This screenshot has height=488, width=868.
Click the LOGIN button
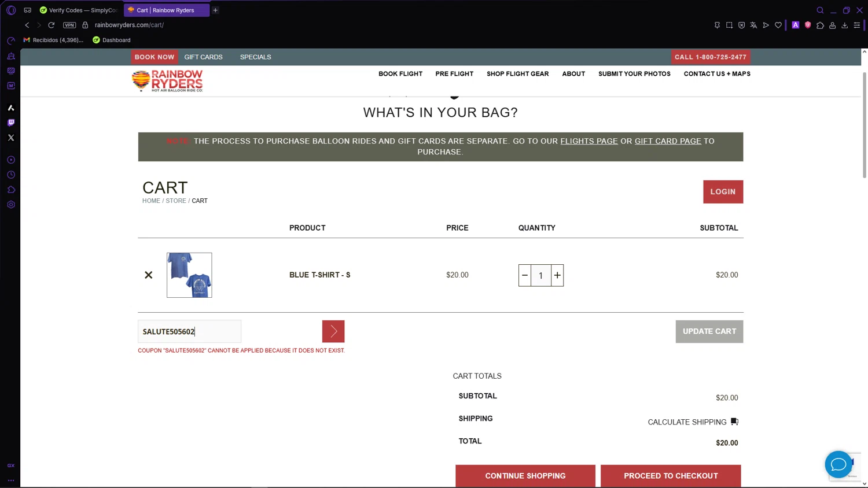(x=723, y=192)
